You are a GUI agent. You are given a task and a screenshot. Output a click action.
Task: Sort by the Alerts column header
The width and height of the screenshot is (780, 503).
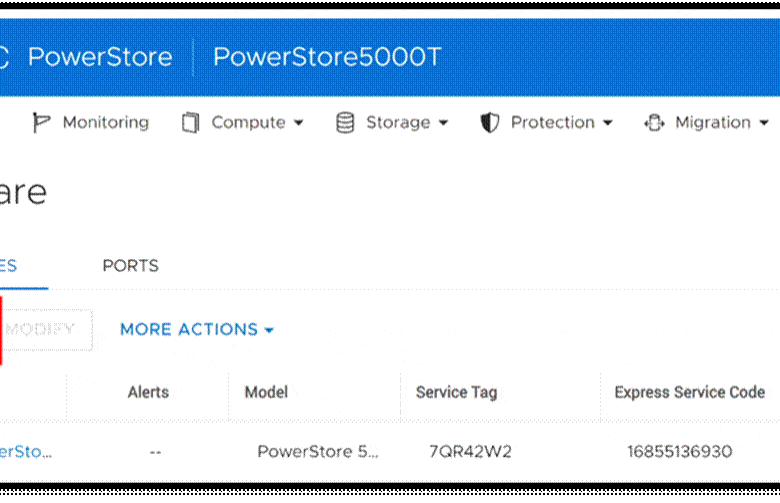[x=148, y=393]
